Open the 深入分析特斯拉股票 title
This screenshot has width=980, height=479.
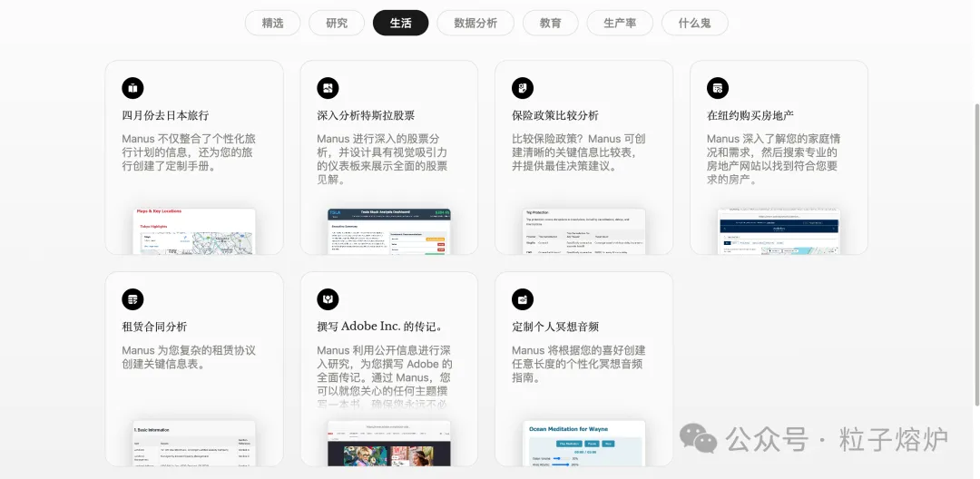coord(366,115)
